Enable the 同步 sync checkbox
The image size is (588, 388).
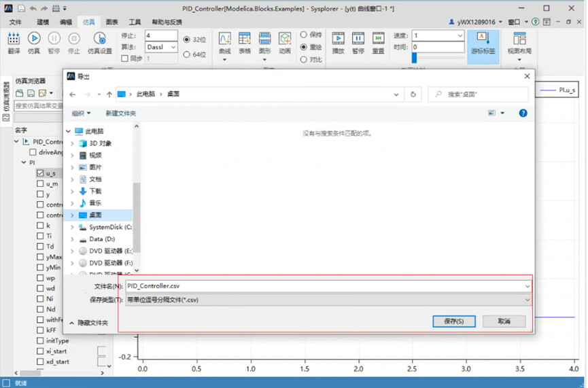click(x=125, y=58)
